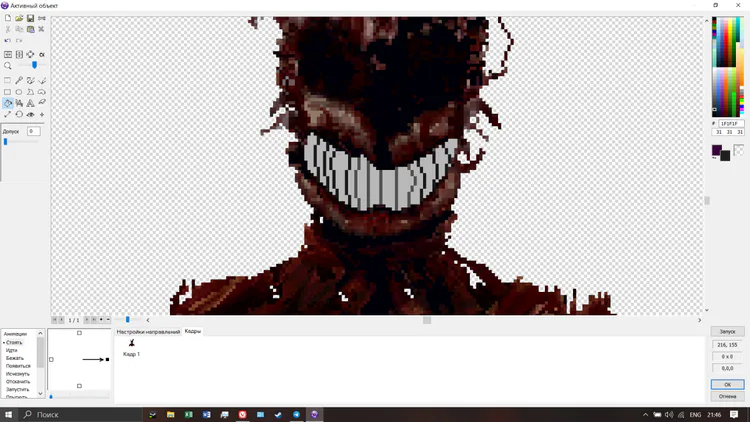Select the Rotate tool
This screenshot has height=422, width=750.
(19, 114)
